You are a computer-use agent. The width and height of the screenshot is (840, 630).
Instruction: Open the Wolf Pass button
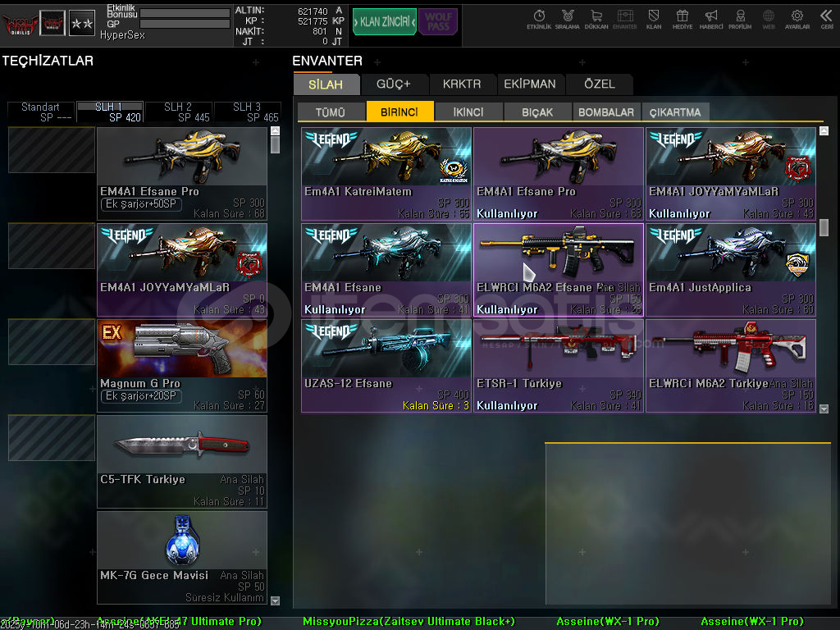(x=438, y=21)
